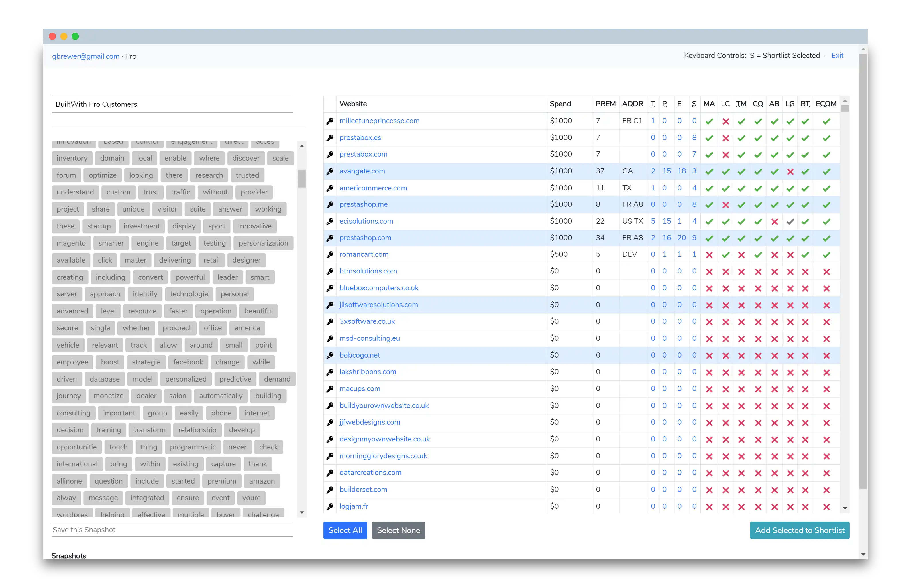The image size is (911, 588).
Task: Click the key icon beside bobcogo.net
Action: pos(330,356)
